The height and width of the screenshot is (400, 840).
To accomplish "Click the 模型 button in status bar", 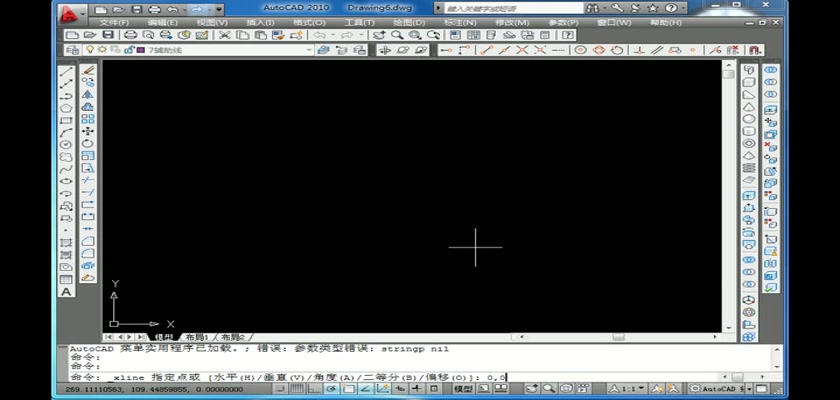I will (x=463, y=389).
